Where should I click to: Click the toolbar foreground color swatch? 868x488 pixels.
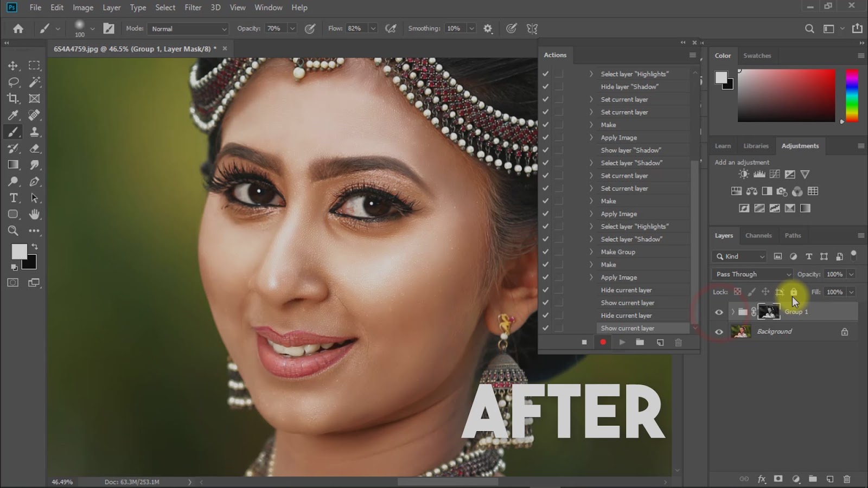[x=19, y=252]
